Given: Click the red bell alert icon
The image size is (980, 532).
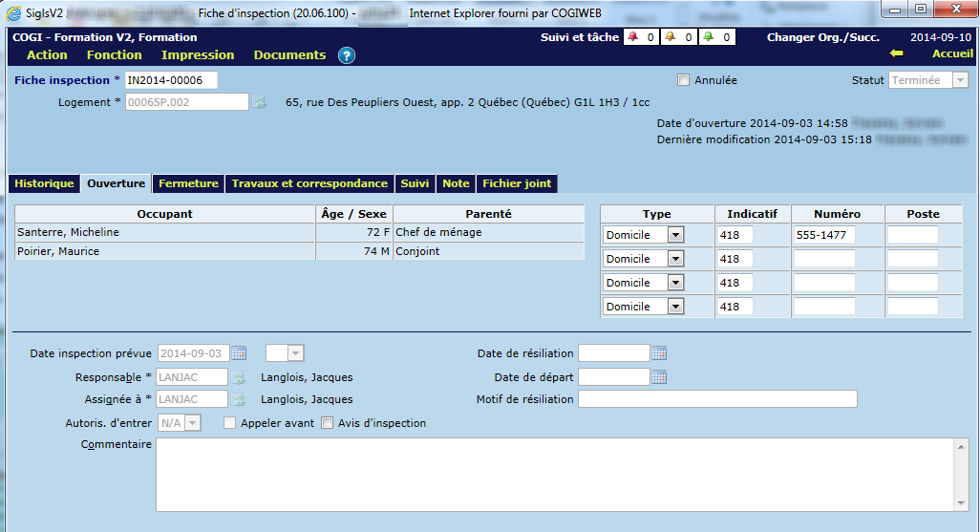Looking at the screenshot, I should (x=632, y=38).
